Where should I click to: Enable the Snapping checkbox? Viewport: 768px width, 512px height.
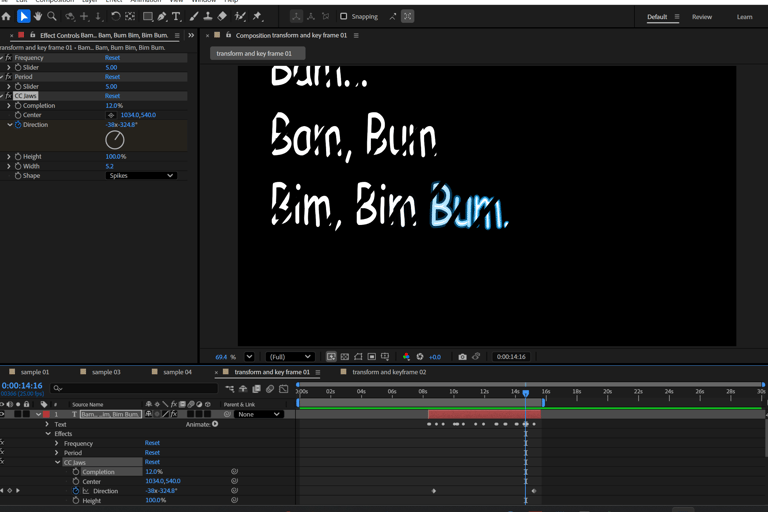click(x=344, y=16)
